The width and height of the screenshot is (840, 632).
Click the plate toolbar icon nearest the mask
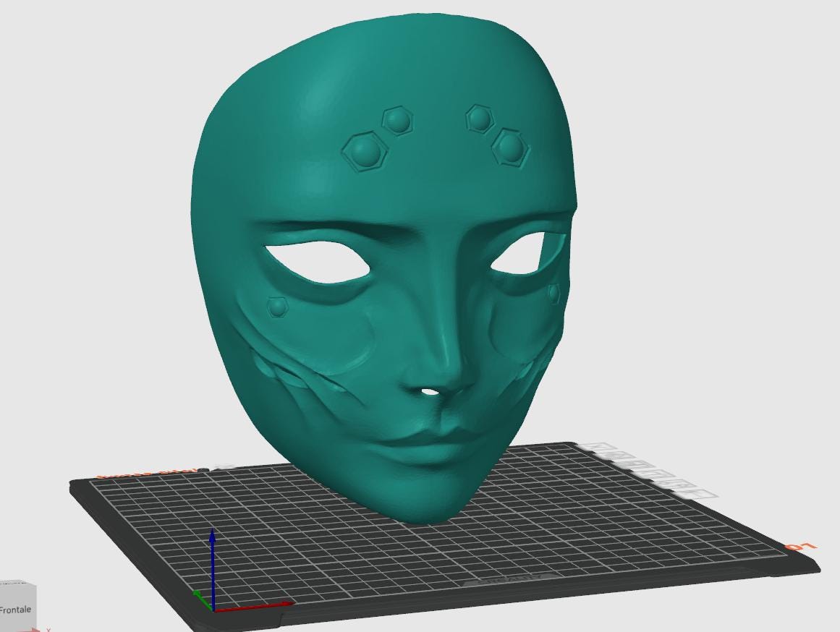(598, 448)
